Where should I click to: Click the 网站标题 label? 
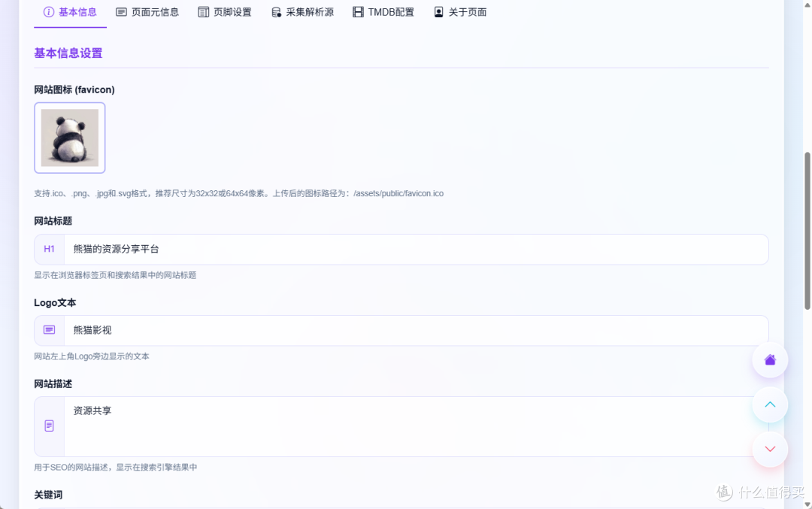coord(53,221)
